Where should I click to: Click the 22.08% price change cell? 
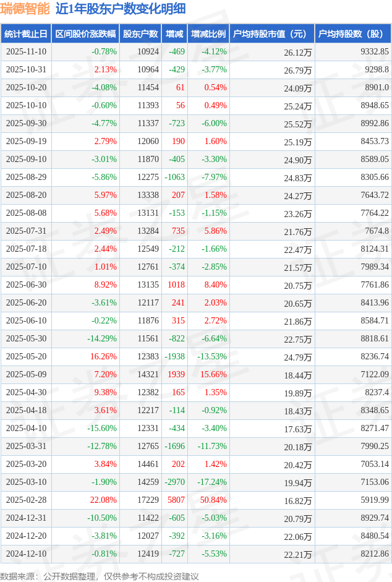click(x=104, y=500)
